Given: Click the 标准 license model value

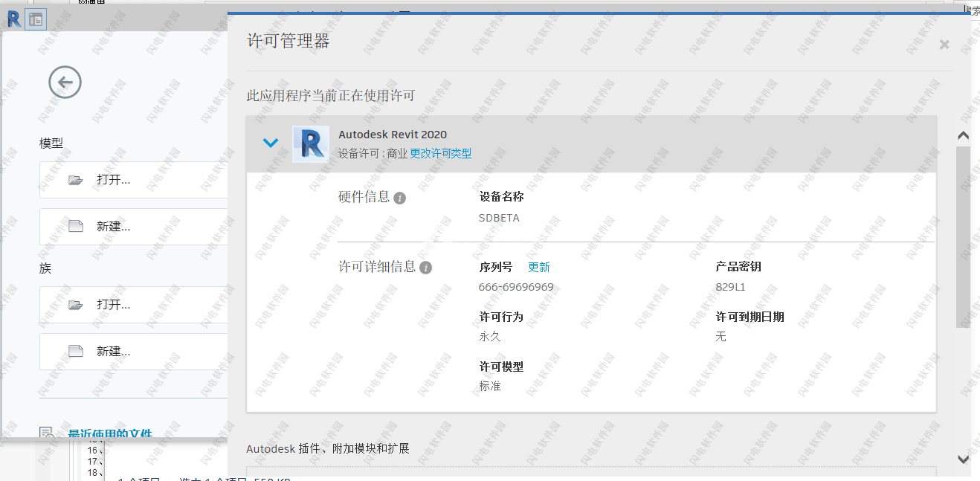Looking at the screenshot, I should [490, 387].
